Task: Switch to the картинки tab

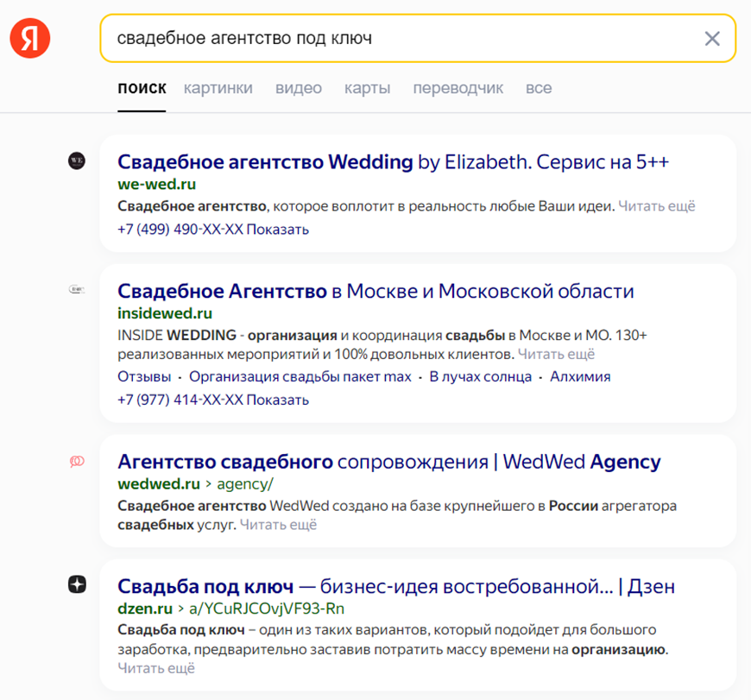Action: [x=218, y=88]
